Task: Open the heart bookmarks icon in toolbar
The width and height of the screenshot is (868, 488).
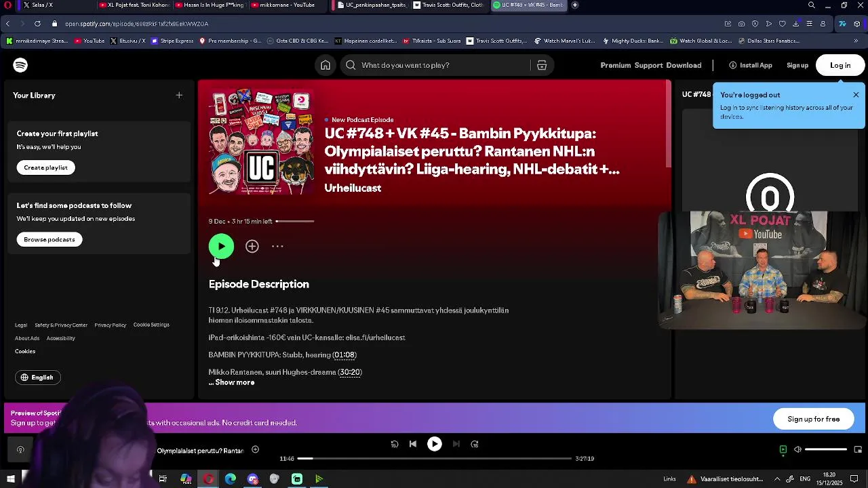Action: click(x=782, y=24)
